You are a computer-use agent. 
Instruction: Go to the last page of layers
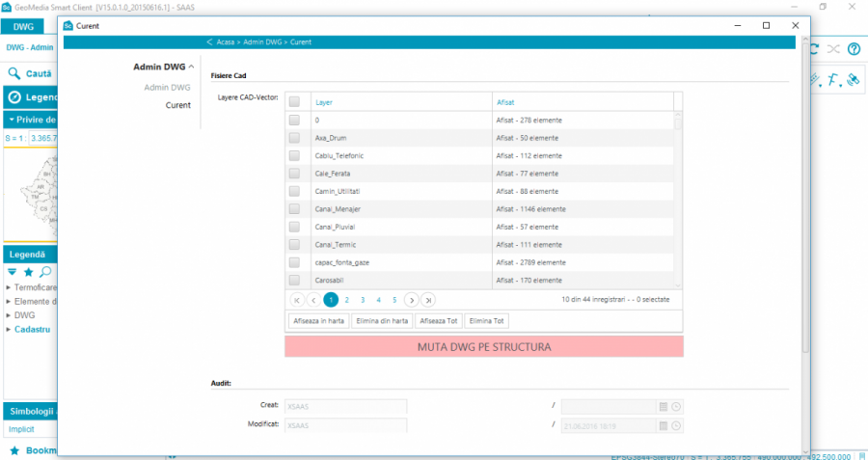pos(427,300)
